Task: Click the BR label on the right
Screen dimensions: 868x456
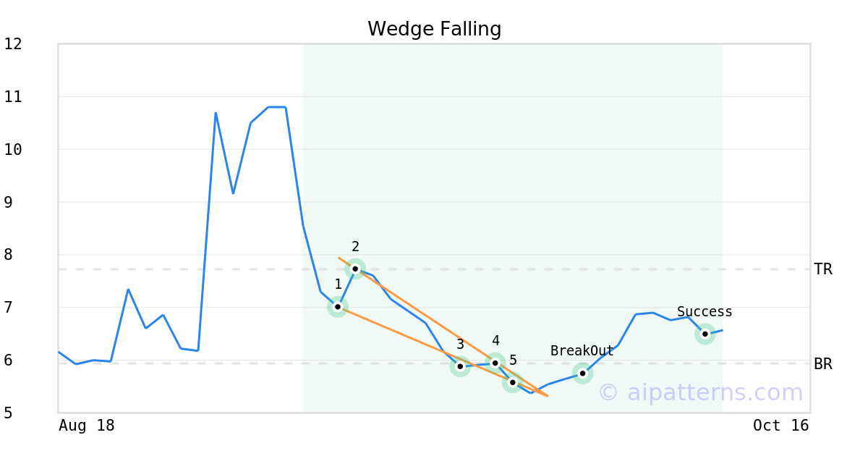Action: point(823,364)
